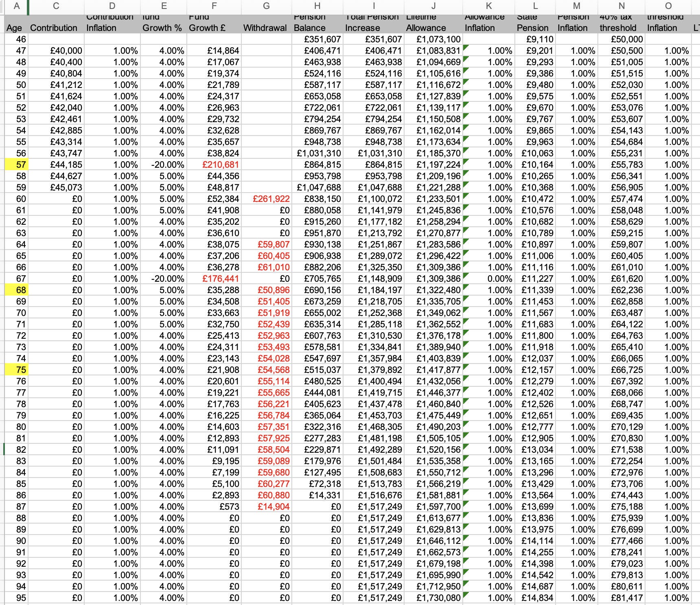
Task: Select column H header
Action: (317, 6)
